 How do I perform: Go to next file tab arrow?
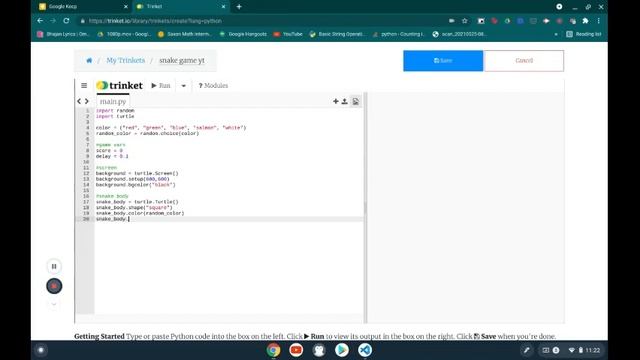pyautogui.click(x=87, y=101)
